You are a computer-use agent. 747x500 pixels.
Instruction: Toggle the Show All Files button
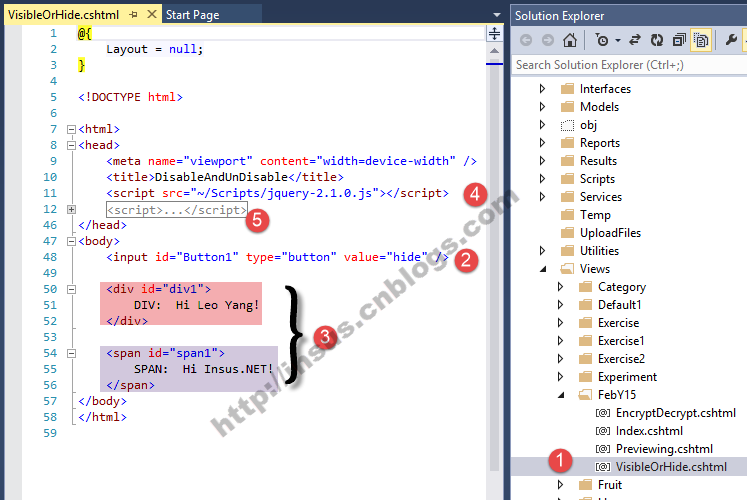pos(701,40)
